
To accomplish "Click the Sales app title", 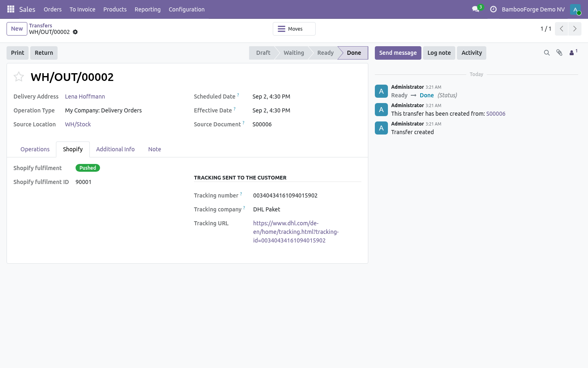I will [x=27, y=9].
